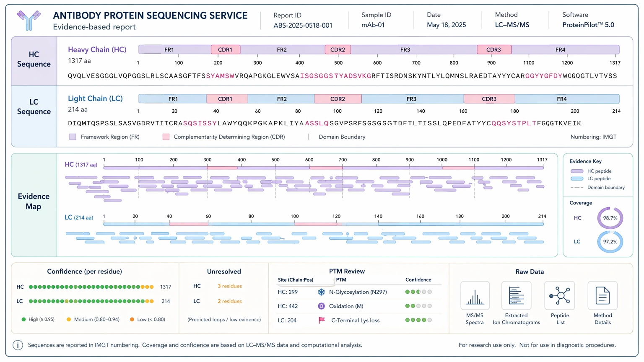Click the C-Terminal Lys loss flag icon
The width and height of the screenshot is (644, 362).
[x=322, y=321]
